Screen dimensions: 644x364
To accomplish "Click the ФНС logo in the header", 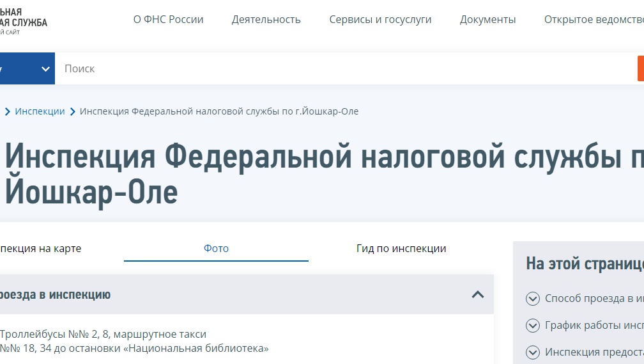I will [23, 20].
